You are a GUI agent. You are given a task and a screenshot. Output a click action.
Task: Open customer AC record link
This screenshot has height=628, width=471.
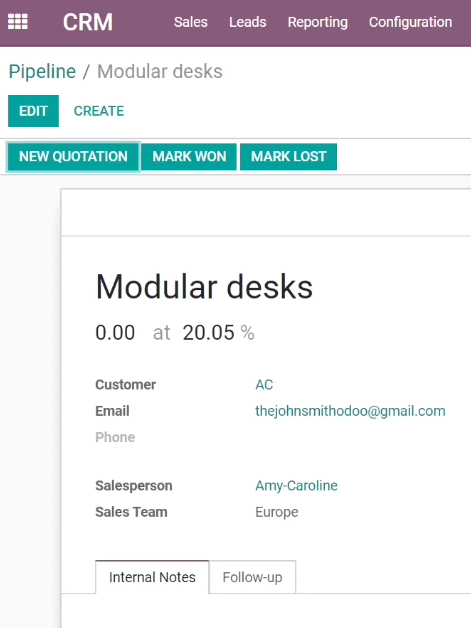pos(264,384)
